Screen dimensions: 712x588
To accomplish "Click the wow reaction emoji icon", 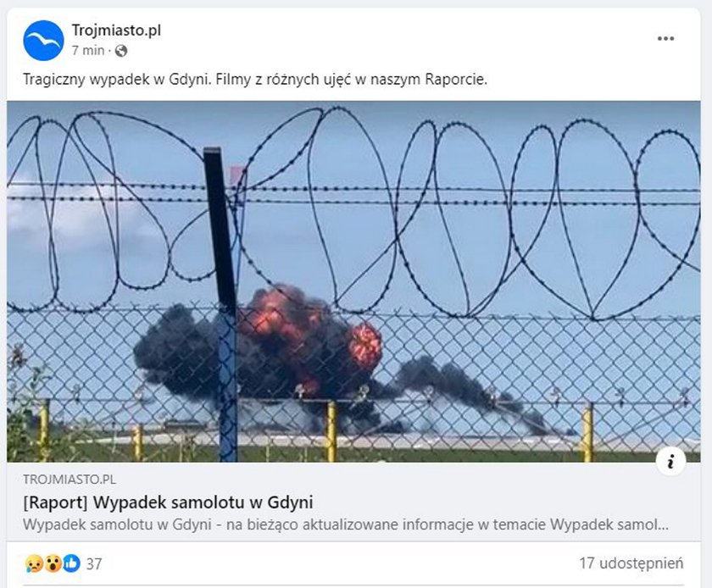I will point(53,563).
